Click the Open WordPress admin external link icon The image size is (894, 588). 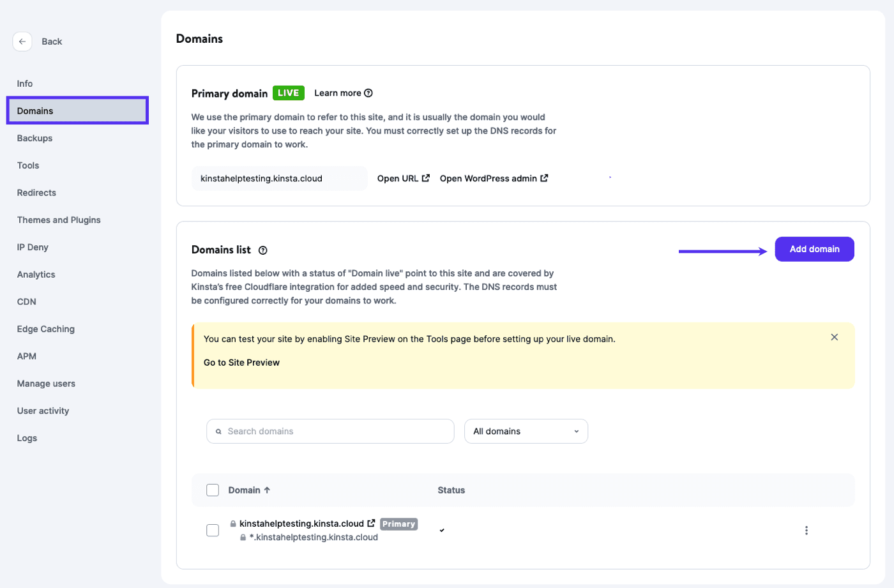pyautogui.click(x=543, y=178)
